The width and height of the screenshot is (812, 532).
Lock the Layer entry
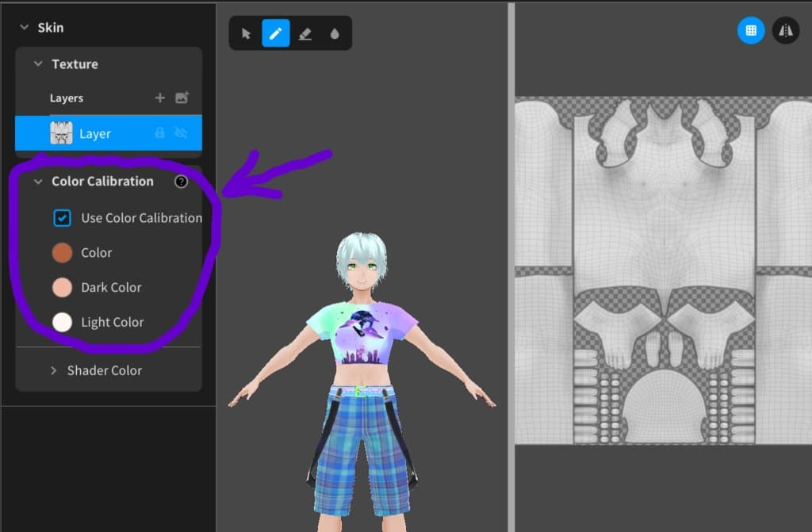click(x=160, y=133)
